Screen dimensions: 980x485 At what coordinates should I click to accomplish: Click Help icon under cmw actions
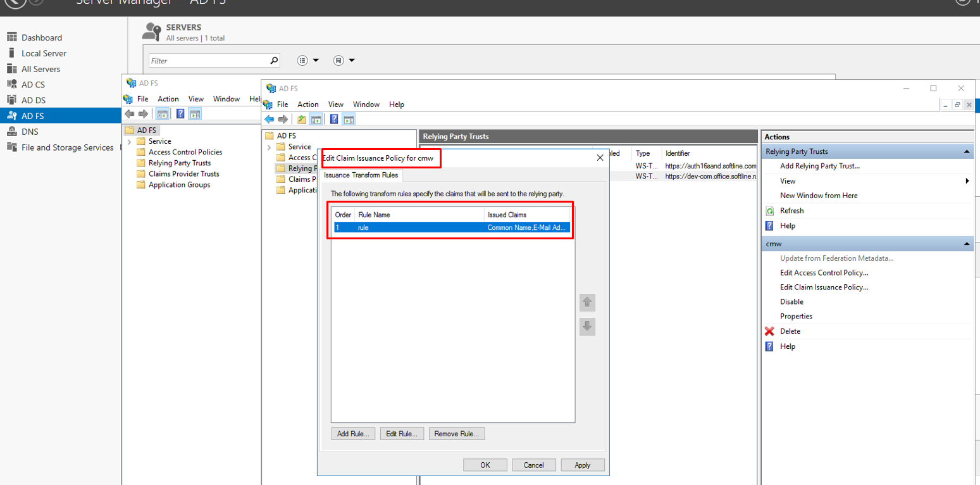point(769,346)
